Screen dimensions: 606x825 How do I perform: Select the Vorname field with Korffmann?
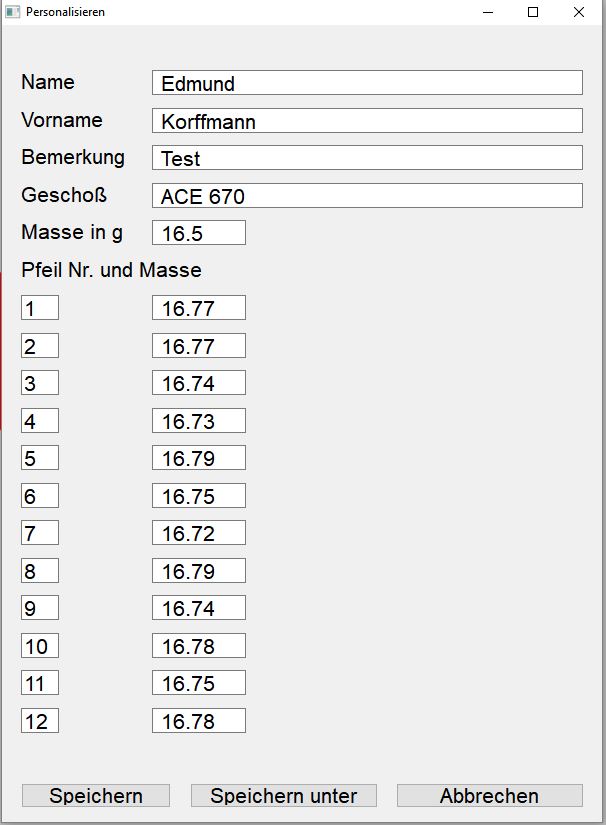tap(367, 121)
